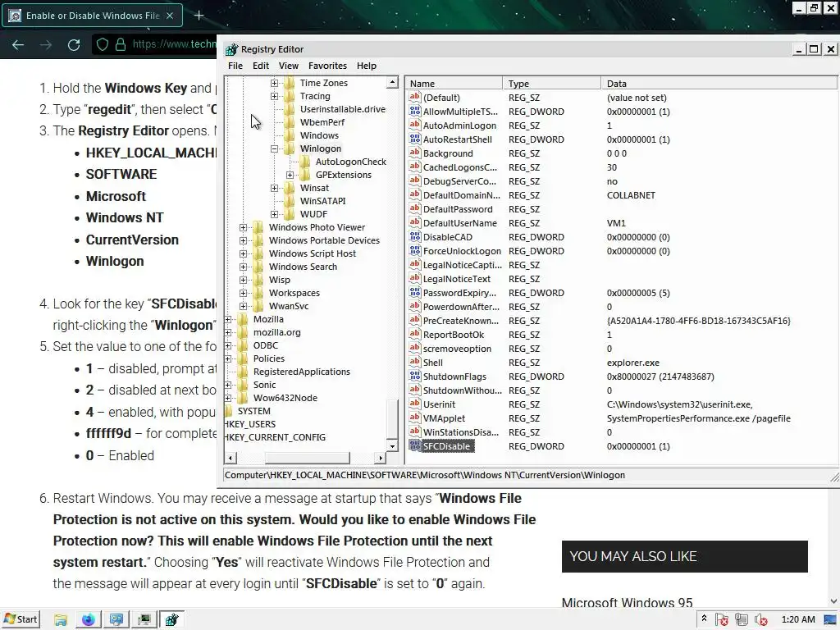Expand the Winsat tree node
Screen dimensions: 840x630
274,188
